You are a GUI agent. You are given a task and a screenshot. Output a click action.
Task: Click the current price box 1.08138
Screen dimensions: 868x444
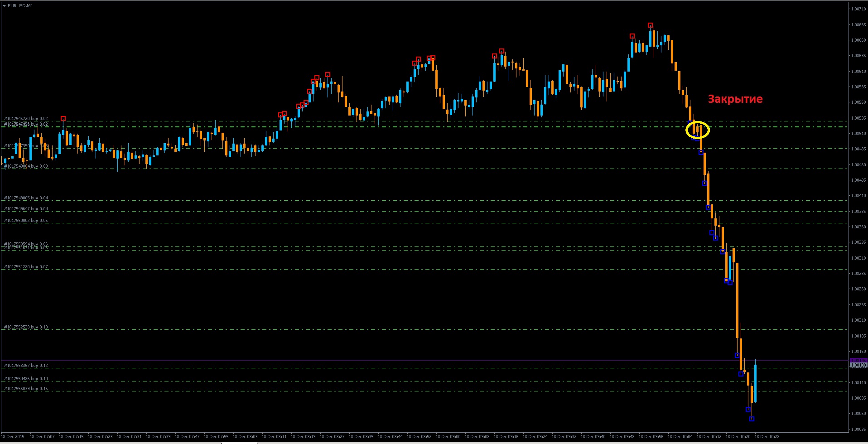858,365
